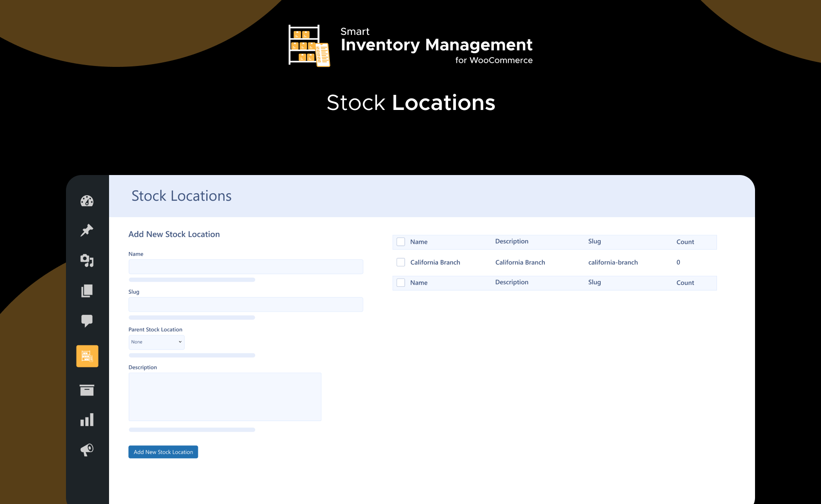821x504 pixels.
Task: Check the select-all checkbox in the table header
Action: (x=400, y=241)
